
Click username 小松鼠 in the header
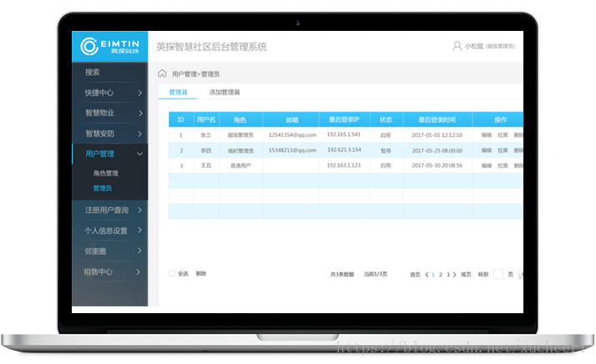click(x=474, y=46)
